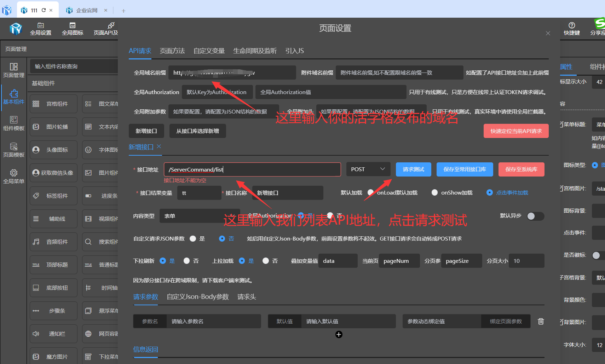Open 全局图标 global icons tool
Screen dimensions: 605x364
click(x=73, y=29)
